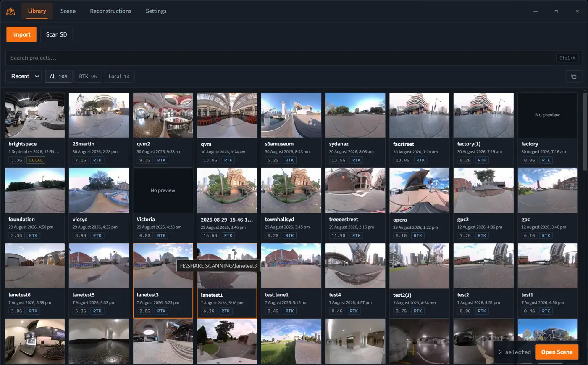This screenshot has height=365, width=588.
Task: Select the lanetest5 project thumbnail
Action: click(99, 266)
